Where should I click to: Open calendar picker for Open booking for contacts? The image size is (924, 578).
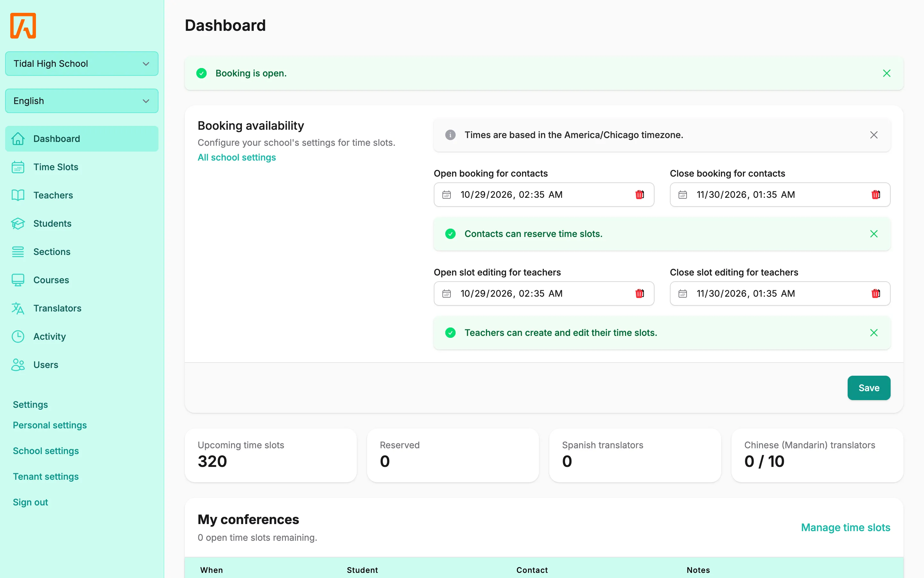click(446, 195)
